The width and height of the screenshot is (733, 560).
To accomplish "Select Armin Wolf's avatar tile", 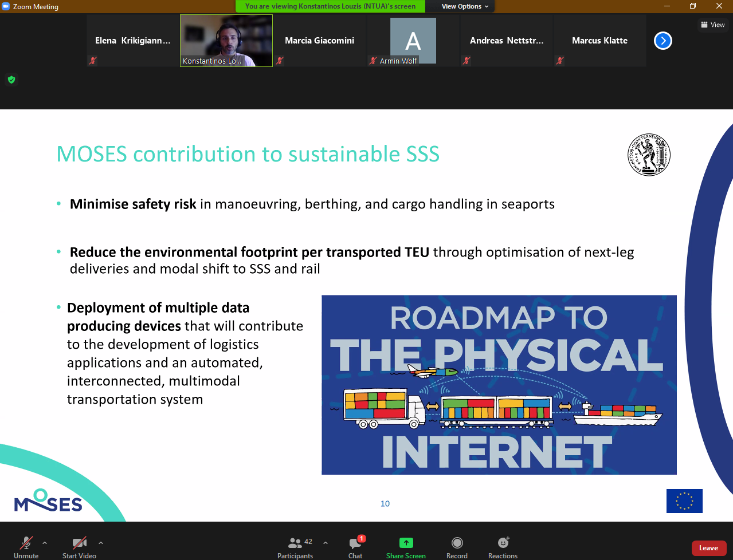I will click(413, 41).
